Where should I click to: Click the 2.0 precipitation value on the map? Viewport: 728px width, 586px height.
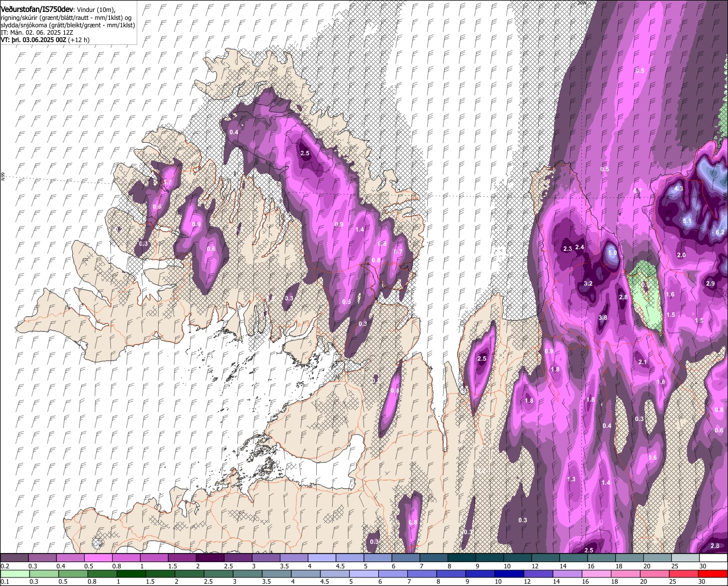click(681, 255)
